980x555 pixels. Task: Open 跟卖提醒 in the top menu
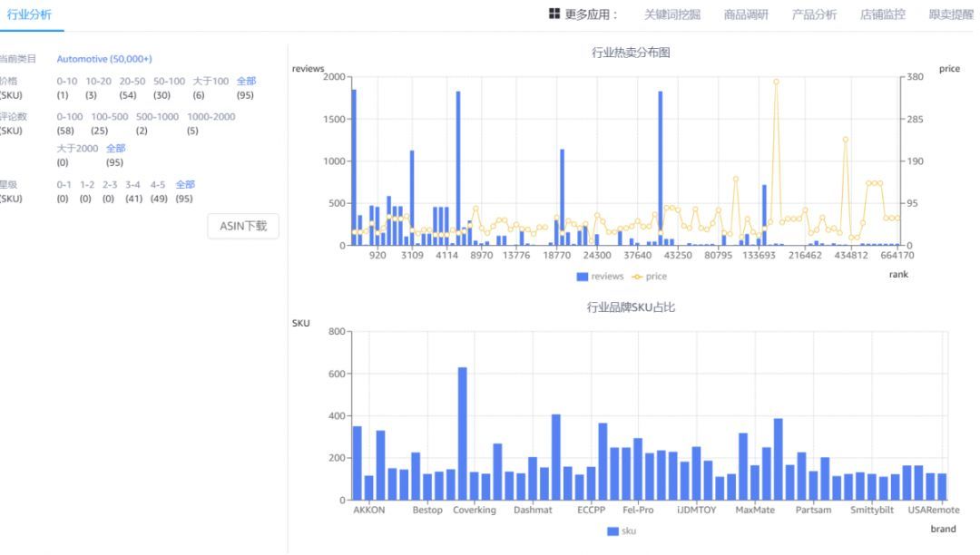tap(951, 15)
